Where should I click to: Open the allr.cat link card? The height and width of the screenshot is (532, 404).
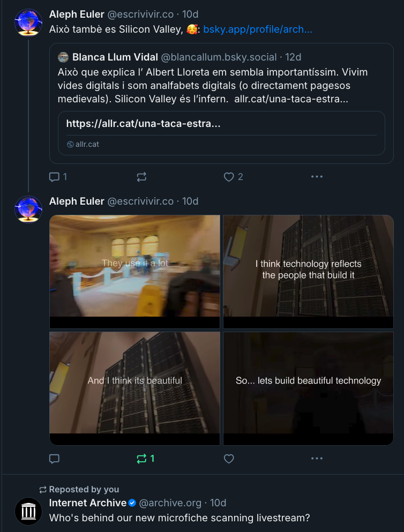(x=221, y=133)
